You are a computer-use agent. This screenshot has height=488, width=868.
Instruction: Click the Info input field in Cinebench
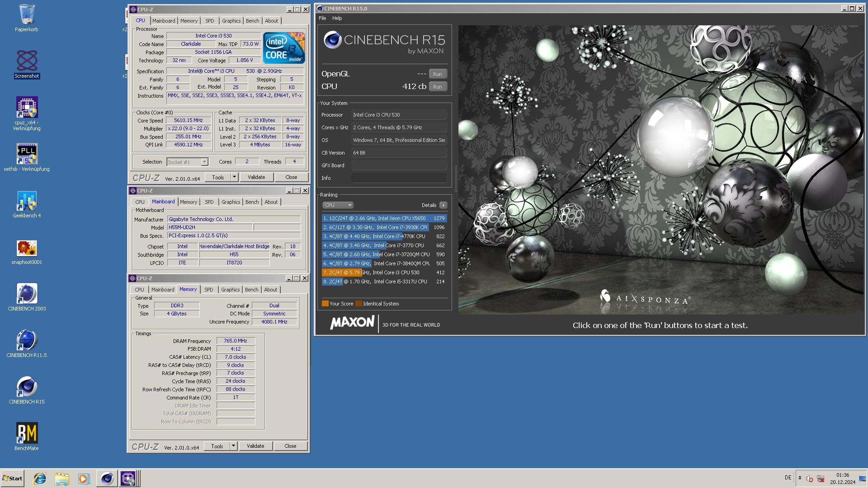click(x=399, y=178)
